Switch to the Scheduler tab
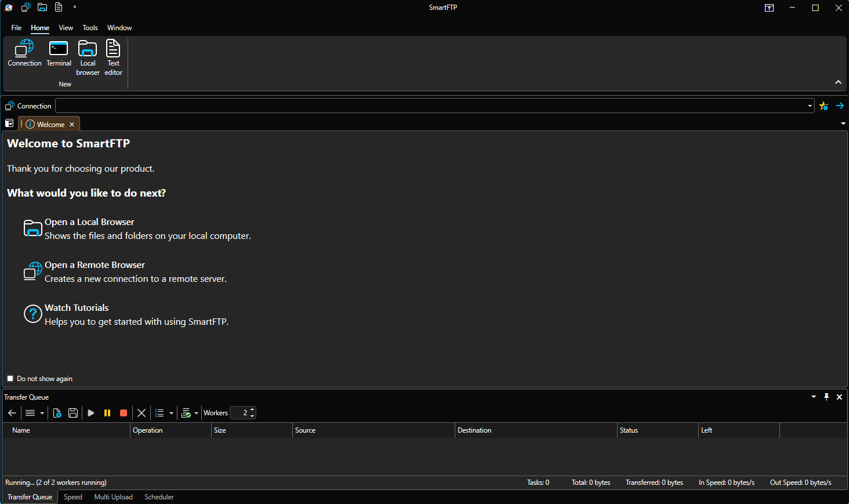 pos(159,497)
